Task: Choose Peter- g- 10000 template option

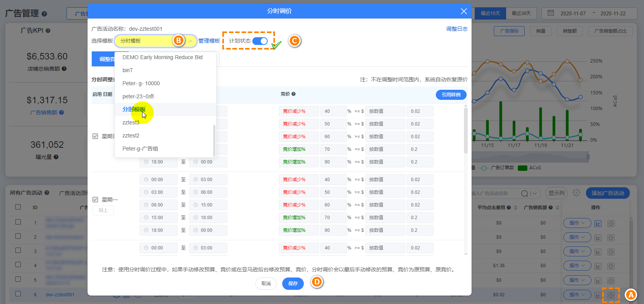Action: pos(166,83)
